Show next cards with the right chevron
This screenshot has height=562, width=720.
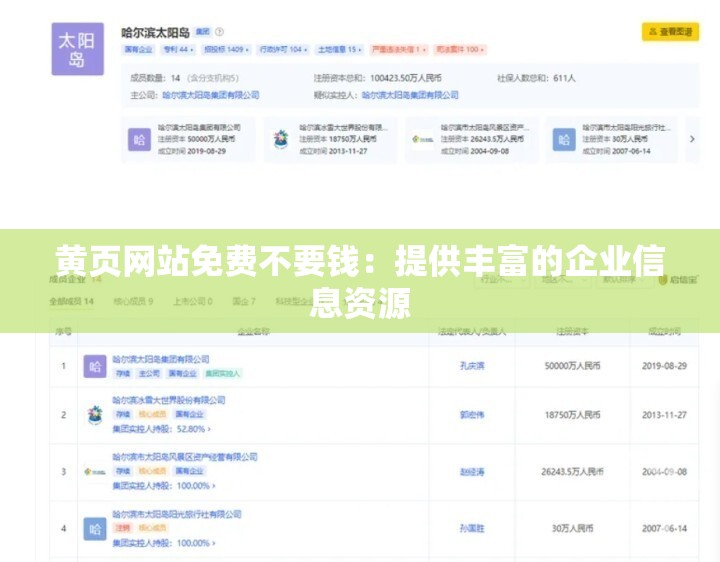coord(692,139)
